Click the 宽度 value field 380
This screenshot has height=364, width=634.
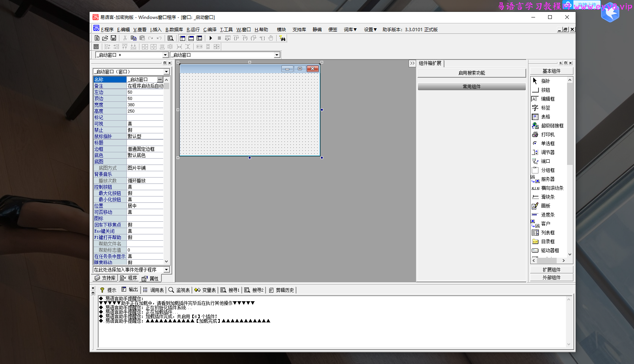[x=145, y=105]
